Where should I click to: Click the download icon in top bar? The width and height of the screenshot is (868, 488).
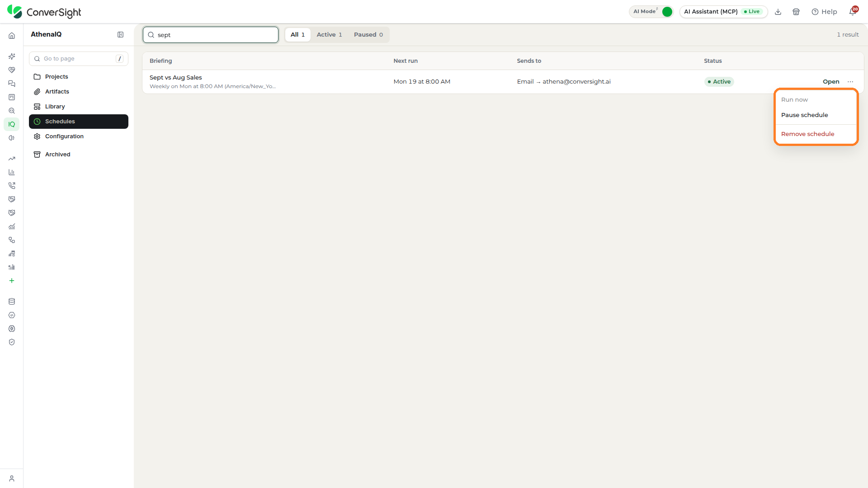click(x=778, y=12)
